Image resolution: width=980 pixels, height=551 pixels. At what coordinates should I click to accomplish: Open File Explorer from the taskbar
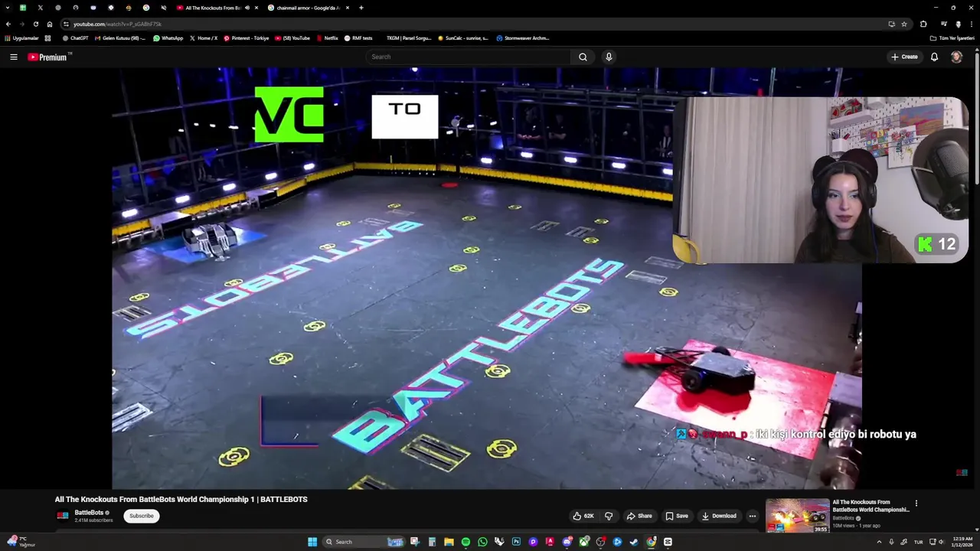(449, 542)
